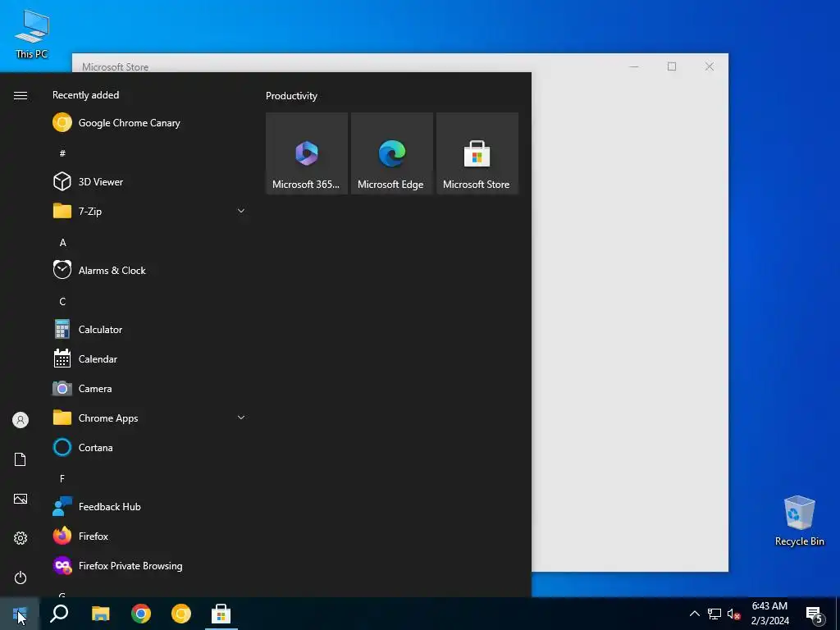Screen dimensions: 840x630
Task: Open network status tray icon
Action: 714,614
